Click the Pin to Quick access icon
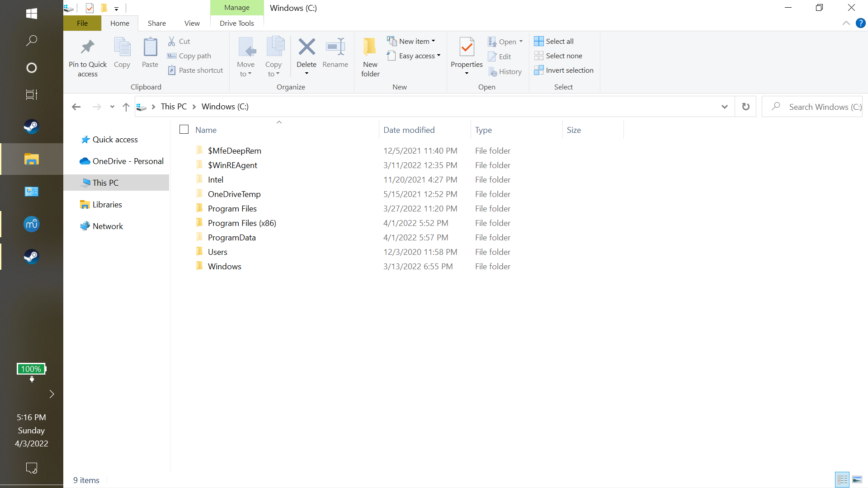Viewport: 868px width, 488px height. pos(87,47)
